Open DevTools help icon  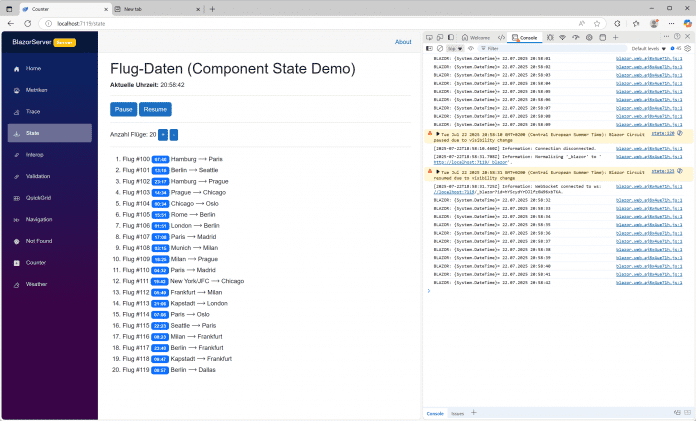point(677,36)
